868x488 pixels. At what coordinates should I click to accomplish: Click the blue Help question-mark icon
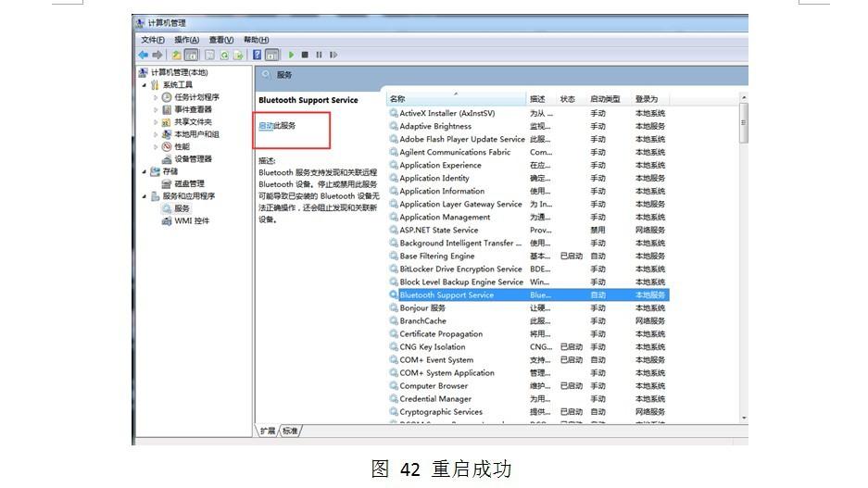(258, 55)
